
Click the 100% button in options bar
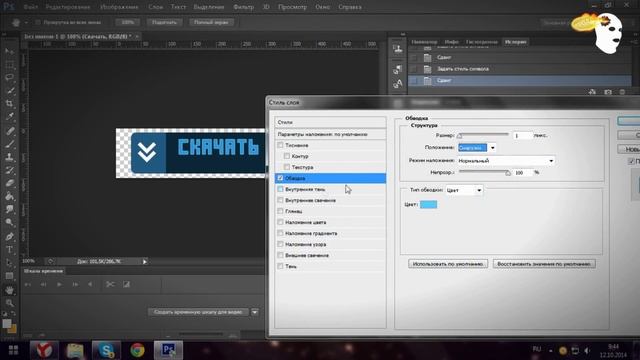tap(127, 22)
